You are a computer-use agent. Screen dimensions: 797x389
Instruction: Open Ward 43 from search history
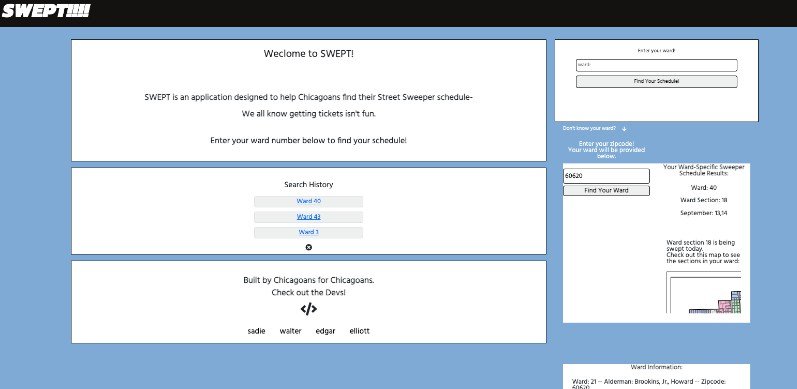point(309,217)
